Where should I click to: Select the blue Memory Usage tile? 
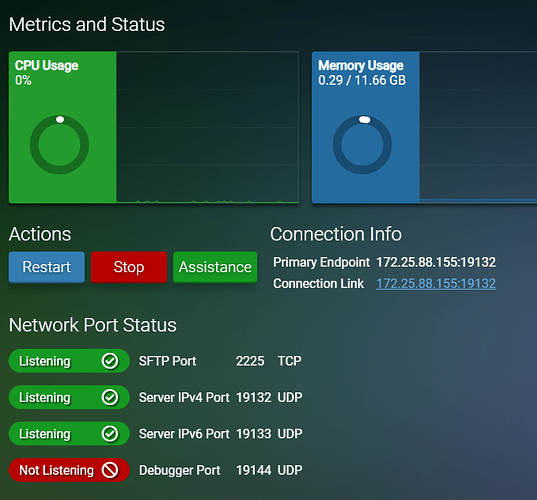coord(366,127)
